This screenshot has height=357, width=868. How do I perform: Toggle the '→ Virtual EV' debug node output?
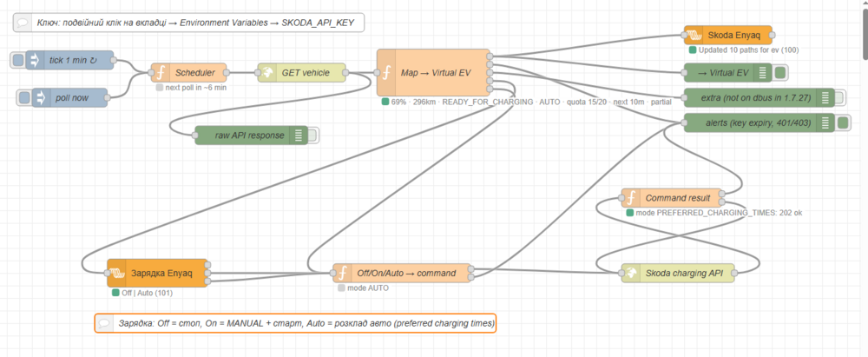(780, 73)
